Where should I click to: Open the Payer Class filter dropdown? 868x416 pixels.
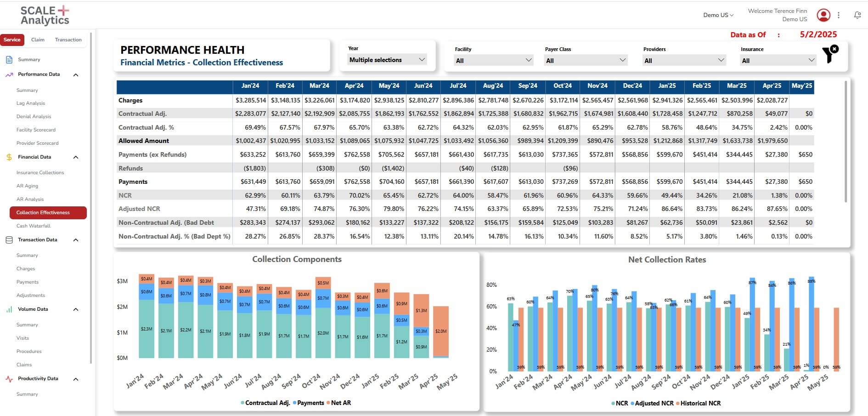(x=585, y=61)
